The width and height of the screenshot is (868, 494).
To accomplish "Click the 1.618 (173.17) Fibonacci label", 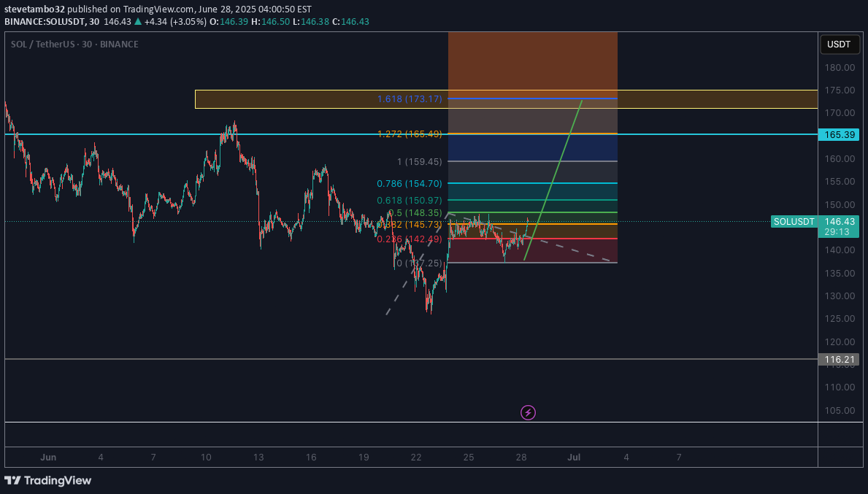I will [x=410, y=99].
